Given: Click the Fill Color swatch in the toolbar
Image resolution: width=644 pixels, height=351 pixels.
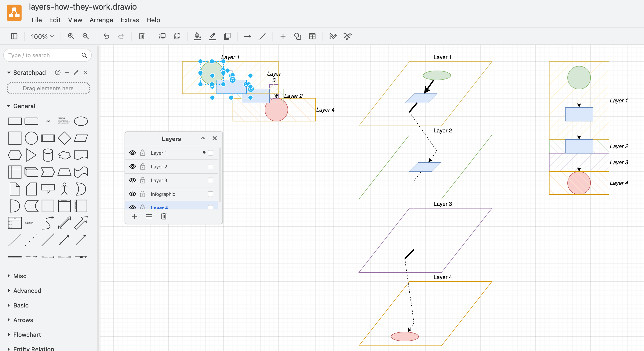Looking at the screenshot, I should [x=197, y=36].
